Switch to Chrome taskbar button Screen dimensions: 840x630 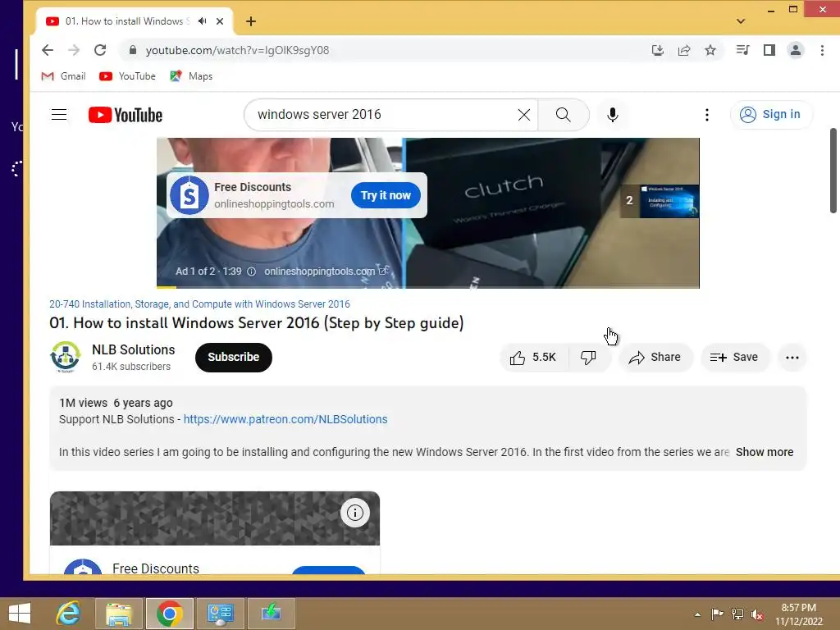169,614
